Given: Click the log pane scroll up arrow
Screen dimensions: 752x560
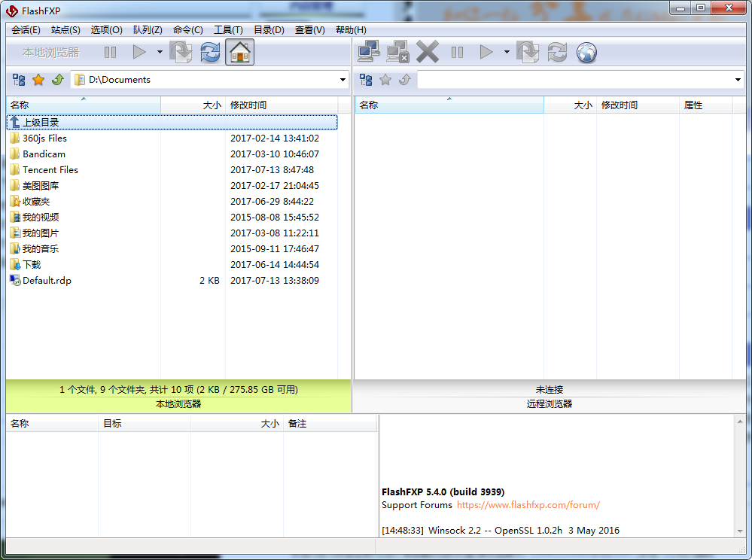Looking at the screenshot, I should click(x=740, y=422).
